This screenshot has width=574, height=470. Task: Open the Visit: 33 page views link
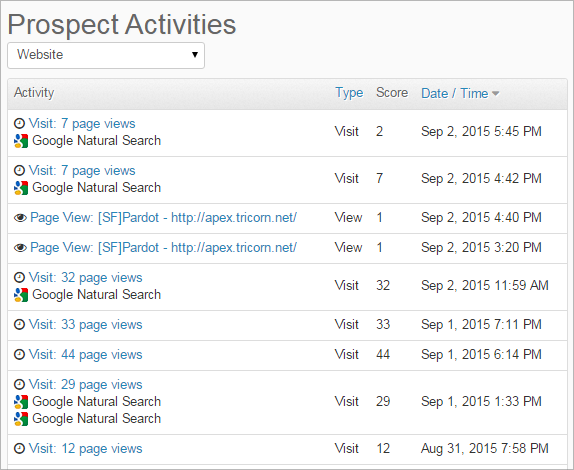[x=85, y=324]
